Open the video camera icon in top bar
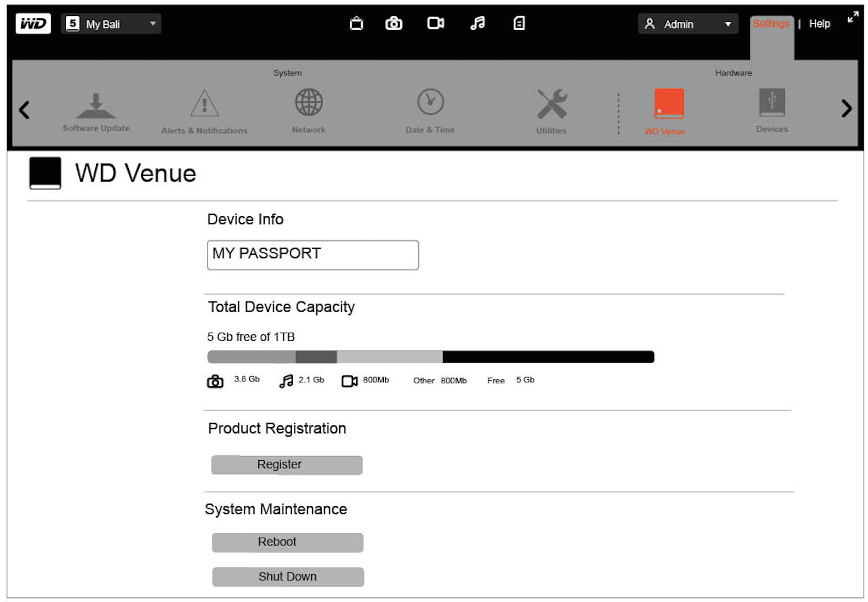 (x=435, y=23)
